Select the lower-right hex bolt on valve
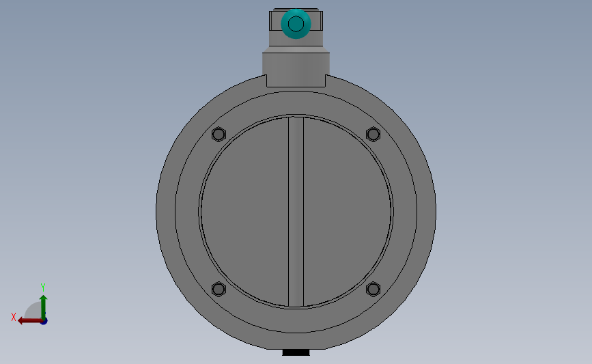Screen dimensions: 592x364 pyautogui.click(x=373, y=290)
